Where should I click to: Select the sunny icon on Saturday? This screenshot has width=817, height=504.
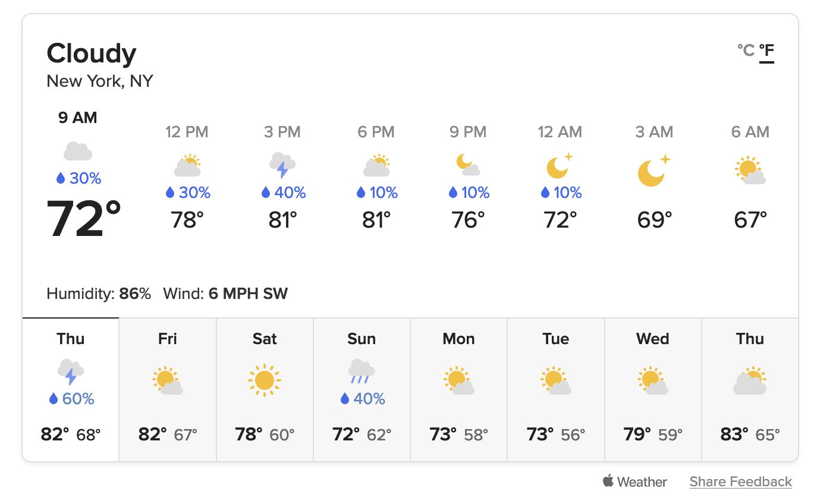coord(264,379)
